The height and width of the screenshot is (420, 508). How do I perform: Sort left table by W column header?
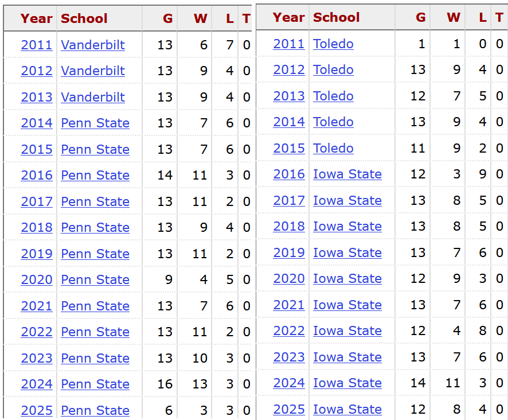201,18
